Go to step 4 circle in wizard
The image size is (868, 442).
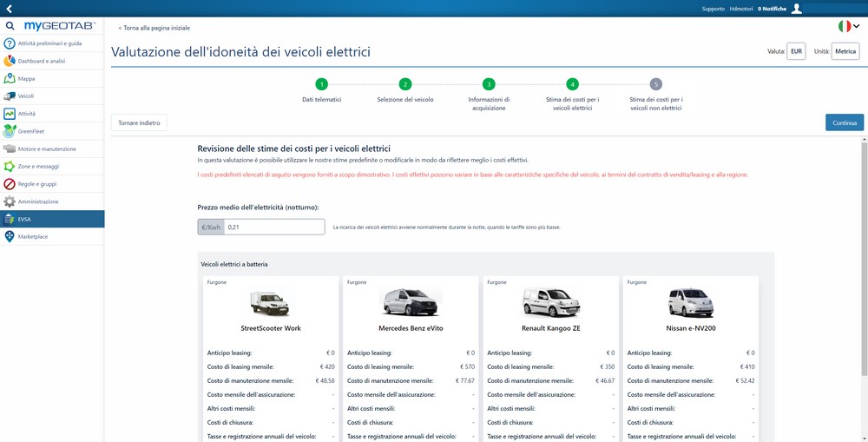coord(572,84)
